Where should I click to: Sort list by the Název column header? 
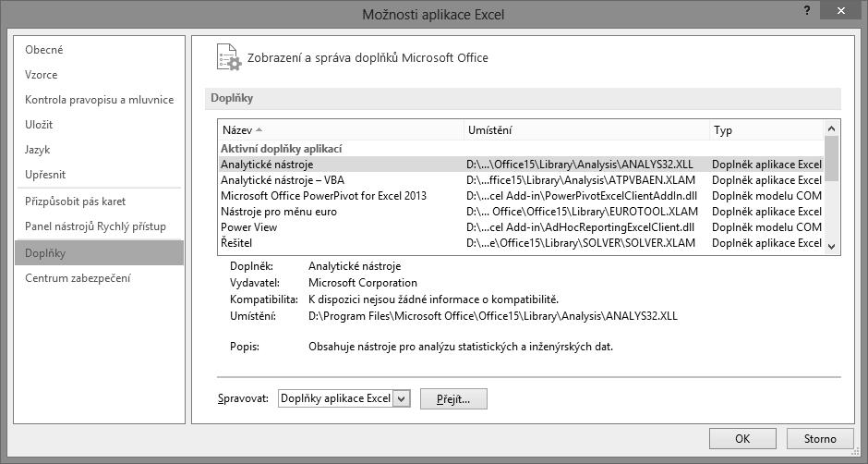point(341,130)
